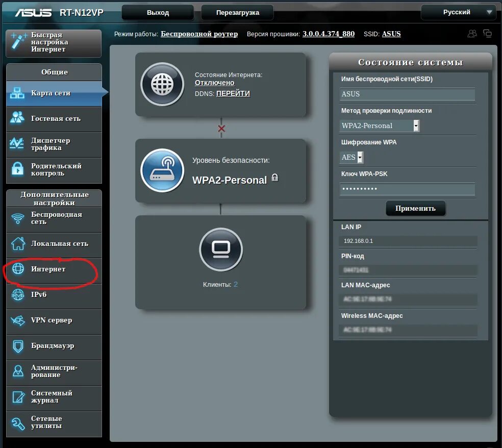Click the guest users icon in header
This screenshot has height=448, width=502.
[472, 34]
